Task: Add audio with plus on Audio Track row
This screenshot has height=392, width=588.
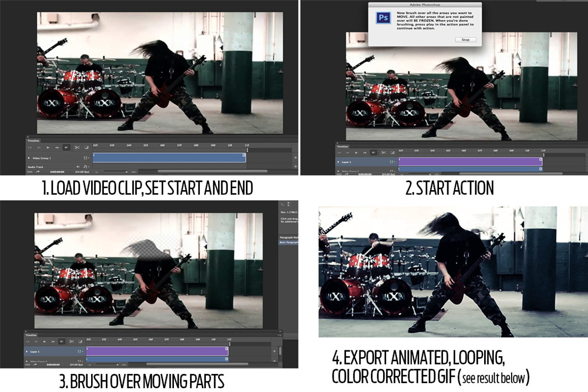Action: point(295,167)
